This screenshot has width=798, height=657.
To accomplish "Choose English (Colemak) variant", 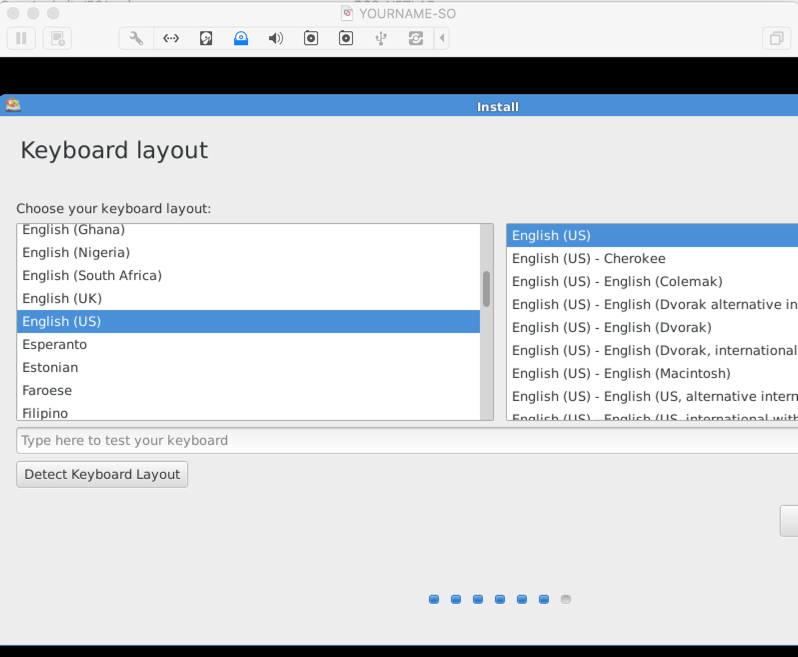I will 652,281.
